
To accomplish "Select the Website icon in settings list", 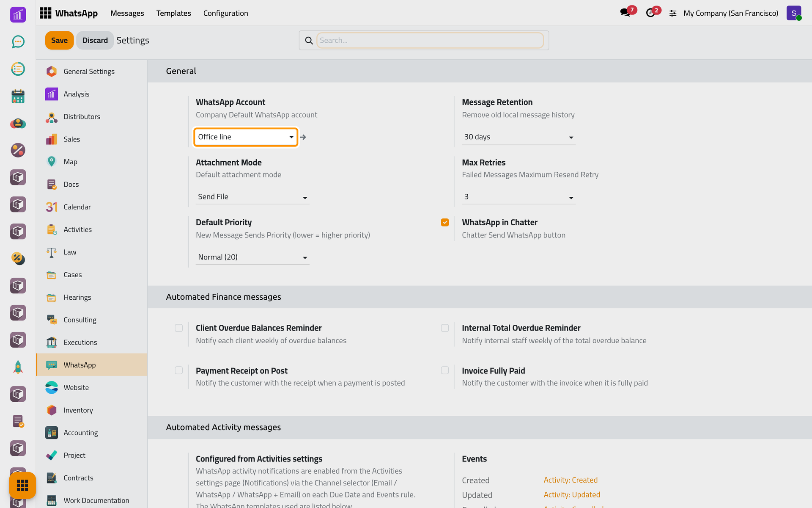I will coord(52,387).
